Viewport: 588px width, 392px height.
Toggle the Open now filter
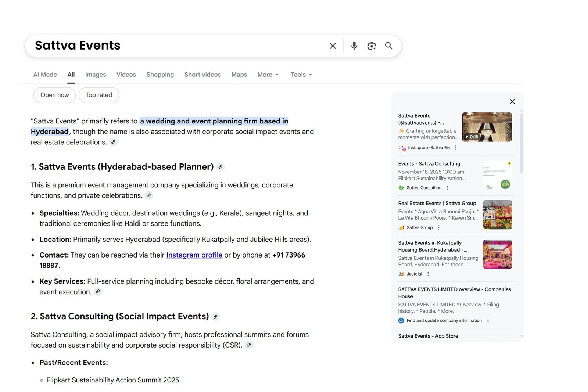(x=54, y=95)
